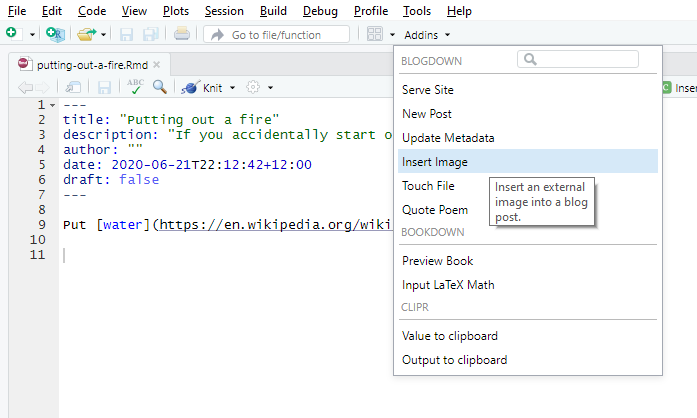This screenshot has height=418, width=697.
Task: Click the Find/Replace magnifier icon
Action: (x=160, y=87)
